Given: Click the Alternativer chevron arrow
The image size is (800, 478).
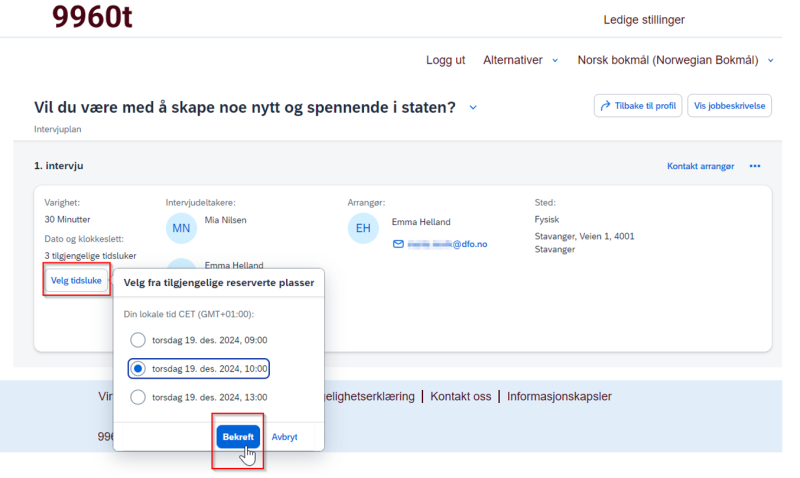Looking at the screenshot, I should click(555, 61).
